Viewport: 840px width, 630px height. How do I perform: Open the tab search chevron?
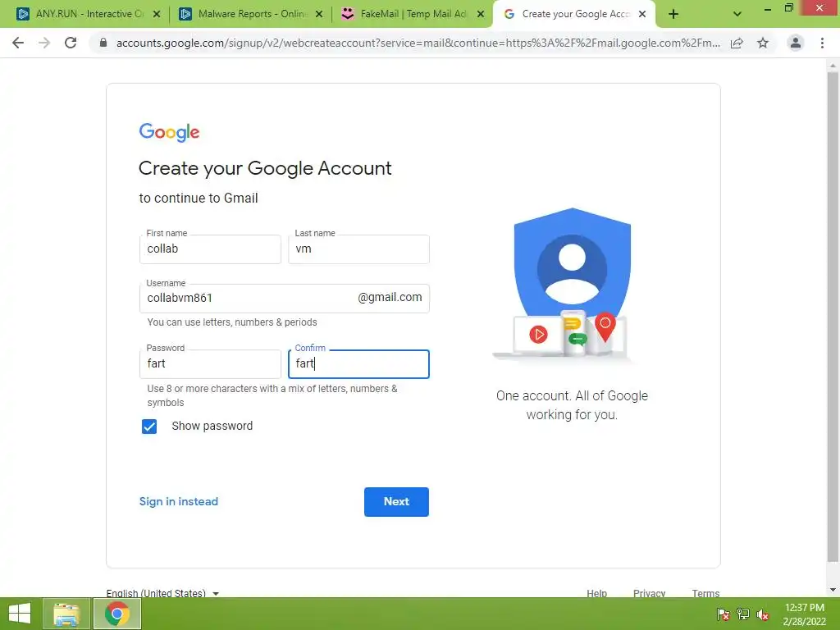point(737,14)
